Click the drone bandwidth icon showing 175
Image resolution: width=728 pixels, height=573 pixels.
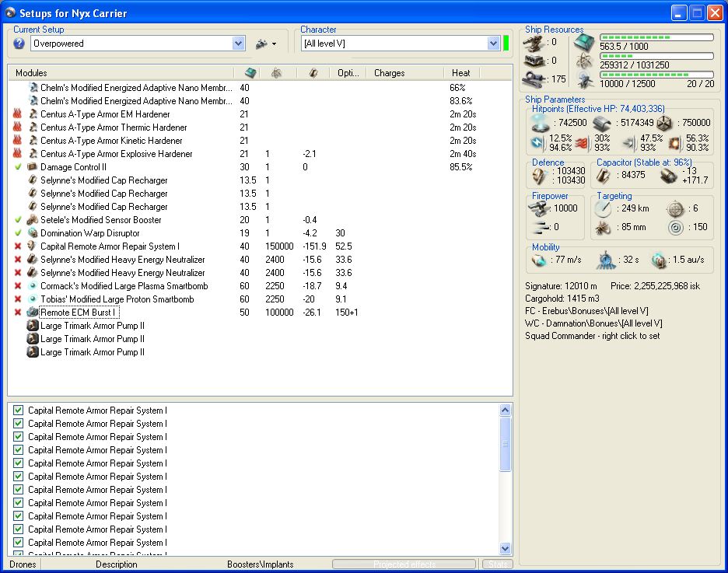click(x=534, y=79)
